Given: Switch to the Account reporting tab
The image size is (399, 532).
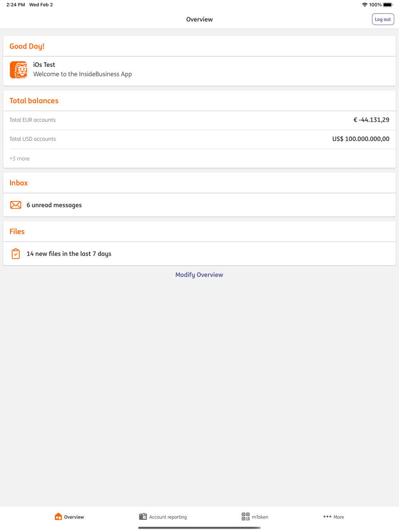Looking at the screenshot, I should [x=163, y=517].
